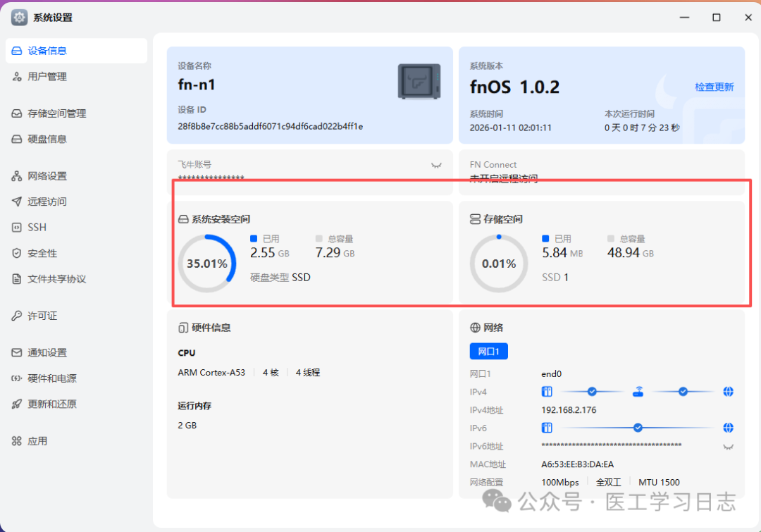Click the 存储空间 usage ring at 0.01%
The height and width of the screenshot is (532, 761).
pos(498,264)
